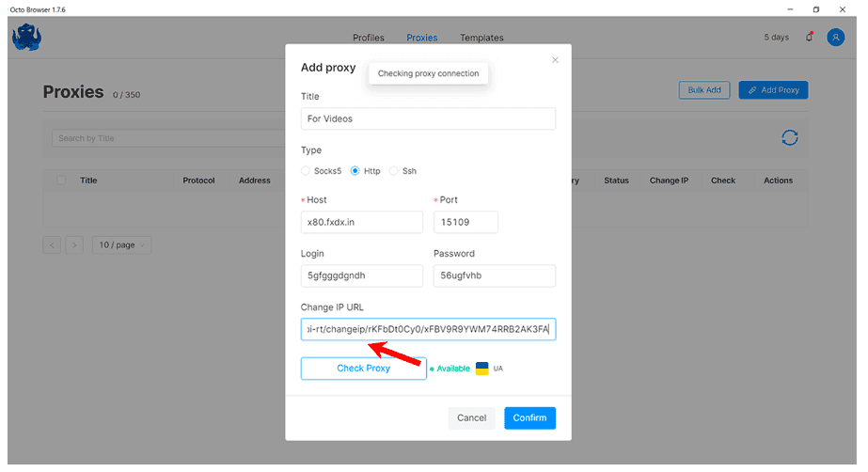Switch to the Profiles tab
868x472 pixels.
point(369,38)
